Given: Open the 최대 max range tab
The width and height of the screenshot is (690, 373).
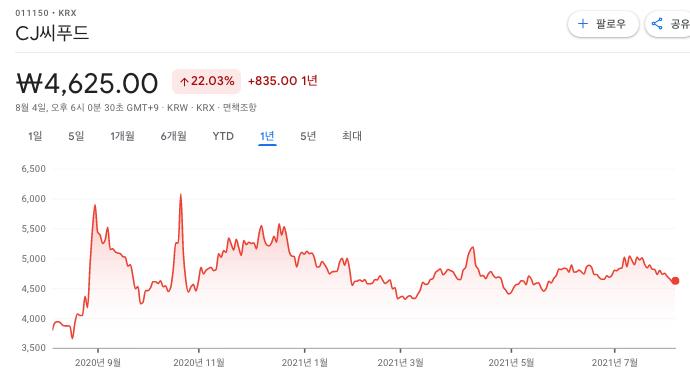Looking at the screenshot, I should click(352, 136).
